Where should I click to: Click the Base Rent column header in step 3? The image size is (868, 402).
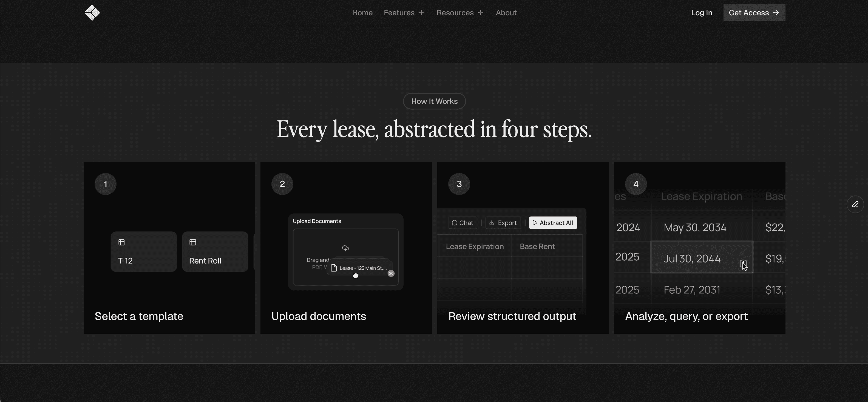click(x=537, y=246)
